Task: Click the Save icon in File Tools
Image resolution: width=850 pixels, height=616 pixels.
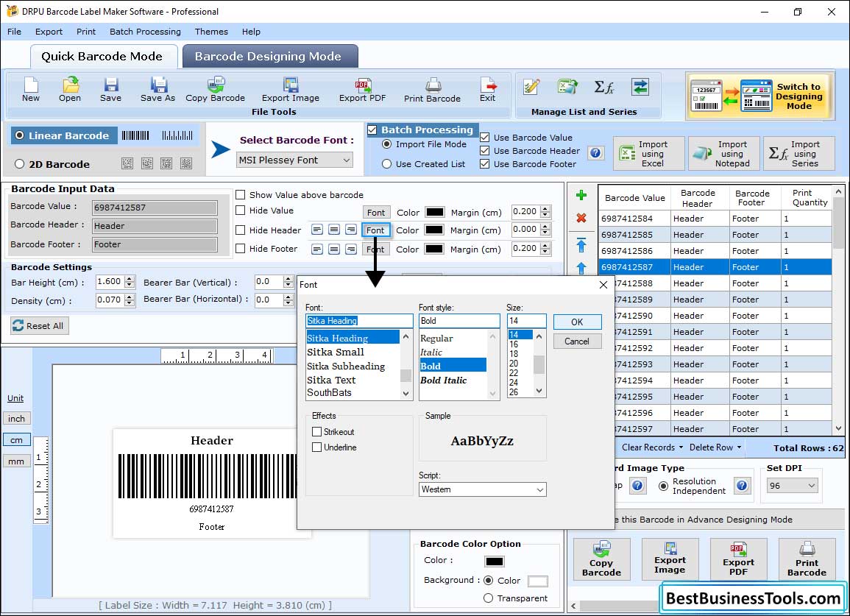Action: click(110, 90)
